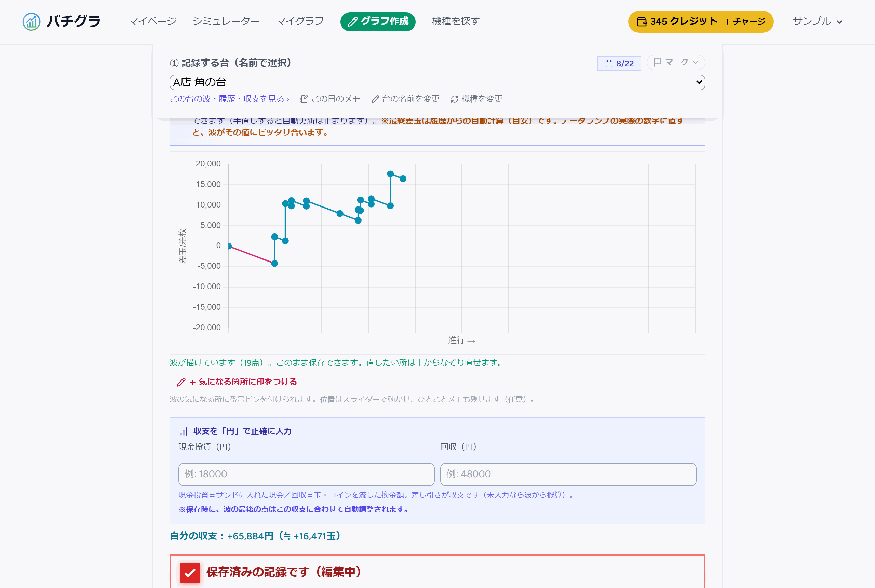Click the calendar icon beside 8/22
This screenshot has height=588, width=875.
point(609,64)
